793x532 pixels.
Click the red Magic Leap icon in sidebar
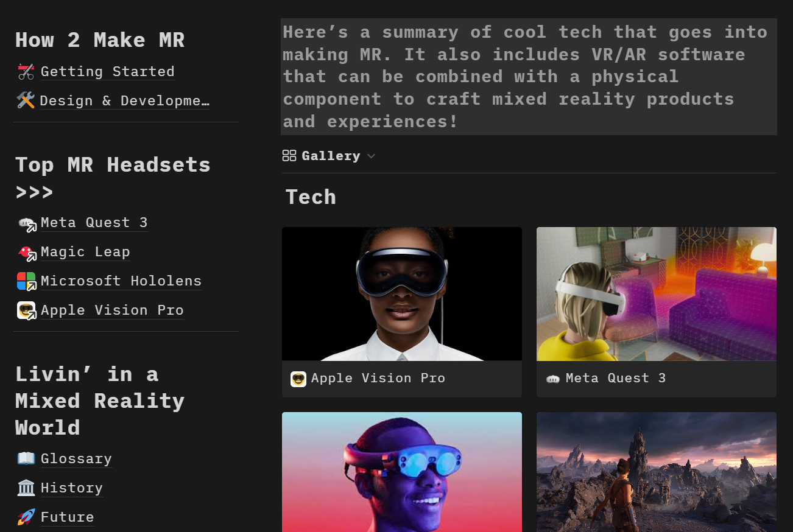coord(26,252)
